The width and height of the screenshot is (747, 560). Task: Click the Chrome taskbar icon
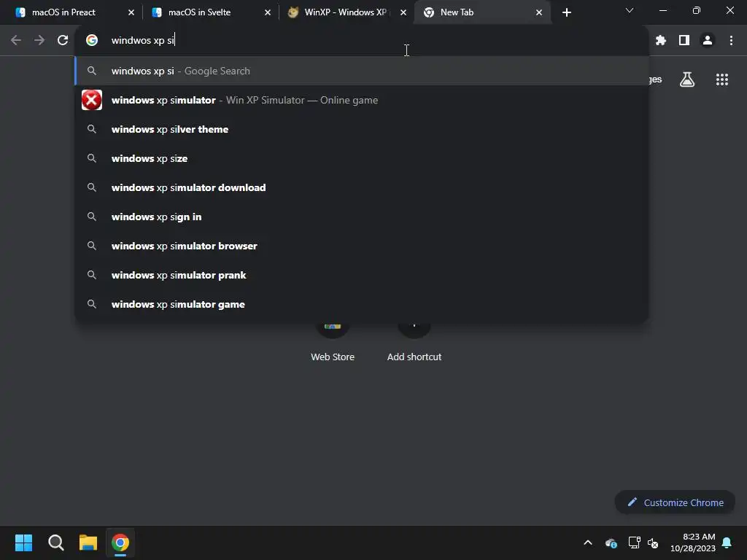pyautogui.click(x=120, y=542)
